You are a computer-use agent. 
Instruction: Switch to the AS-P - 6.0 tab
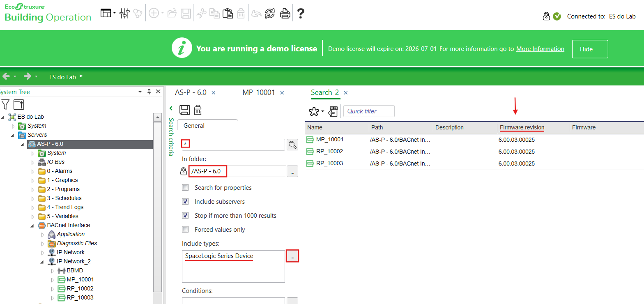click(191, 92)
